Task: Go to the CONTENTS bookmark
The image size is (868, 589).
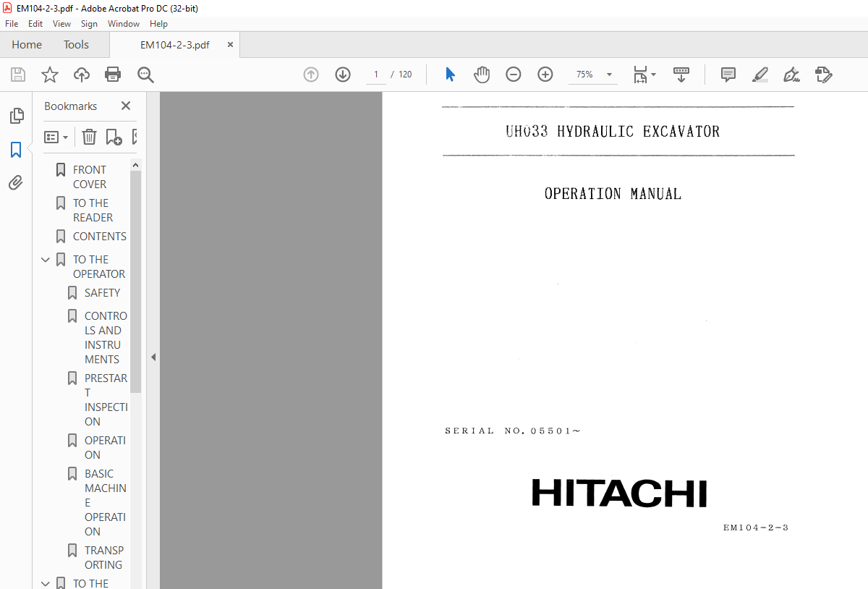Action: [x=100, y=236]
